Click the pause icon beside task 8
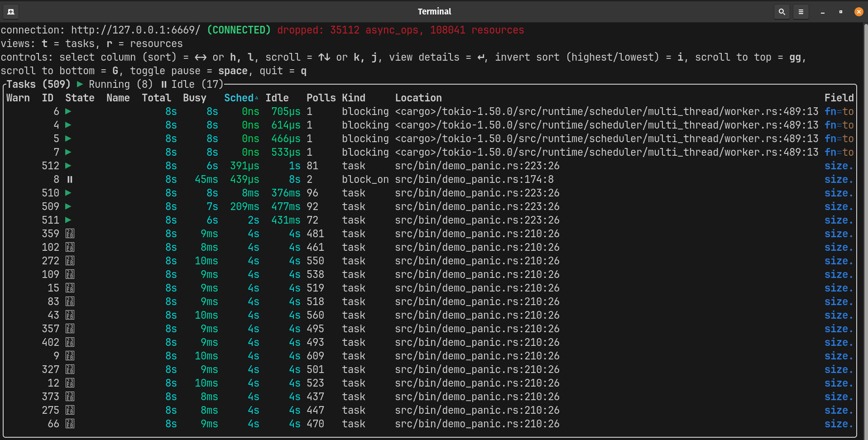868x440 pixels. tap(69, 179)
